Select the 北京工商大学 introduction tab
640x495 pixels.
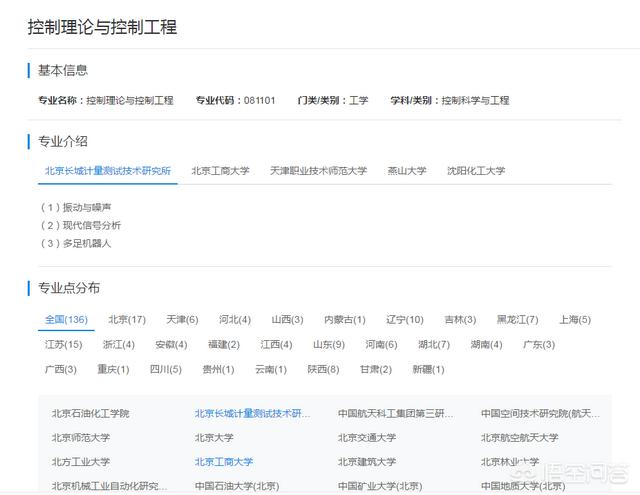coord(220,171)
